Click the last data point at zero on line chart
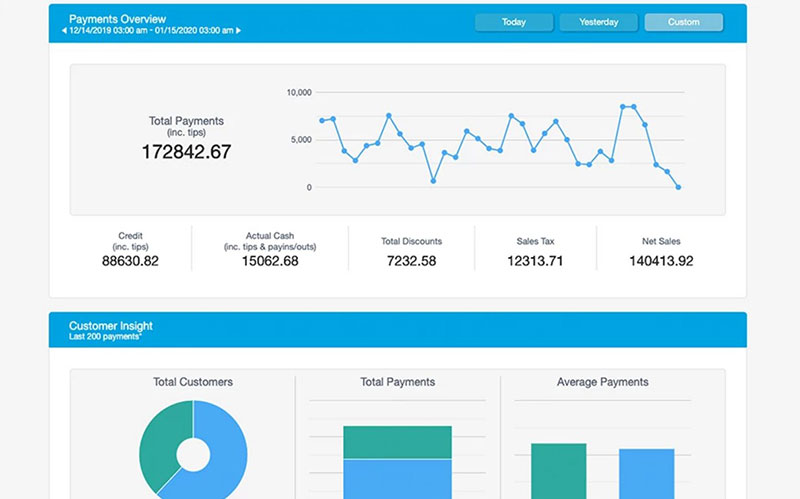 click(x=678, y=187)
